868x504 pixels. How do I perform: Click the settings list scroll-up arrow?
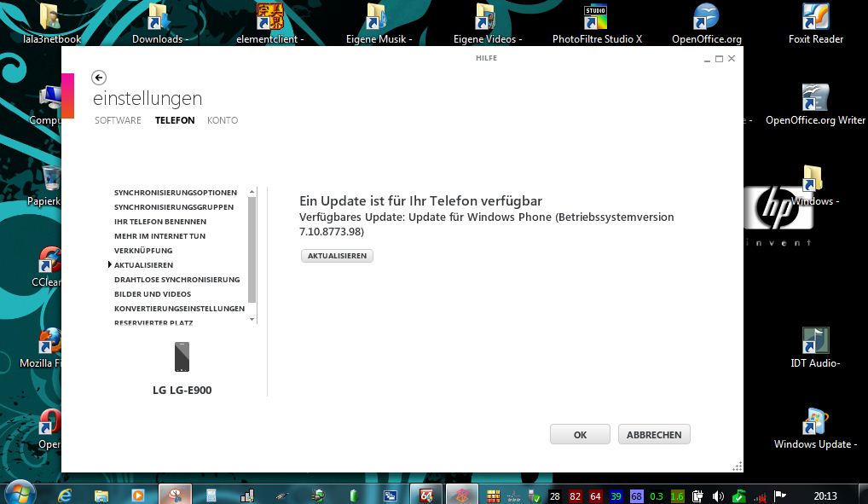pyautogui.click(x=252, y=192)
